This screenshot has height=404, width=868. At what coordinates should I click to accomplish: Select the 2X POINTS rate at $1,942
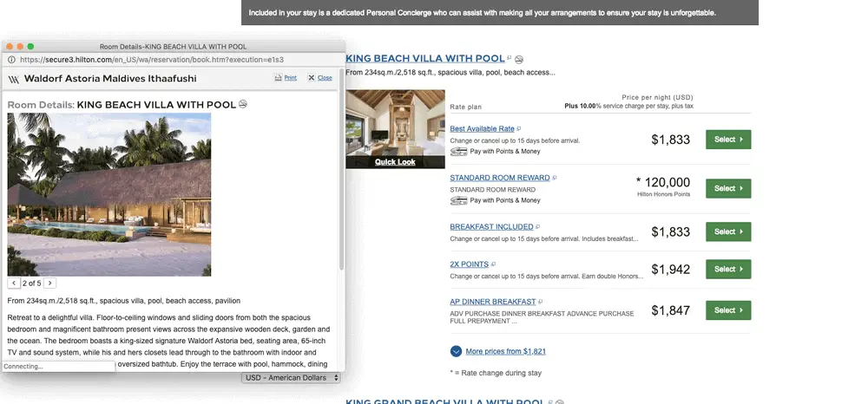(728, 269)
